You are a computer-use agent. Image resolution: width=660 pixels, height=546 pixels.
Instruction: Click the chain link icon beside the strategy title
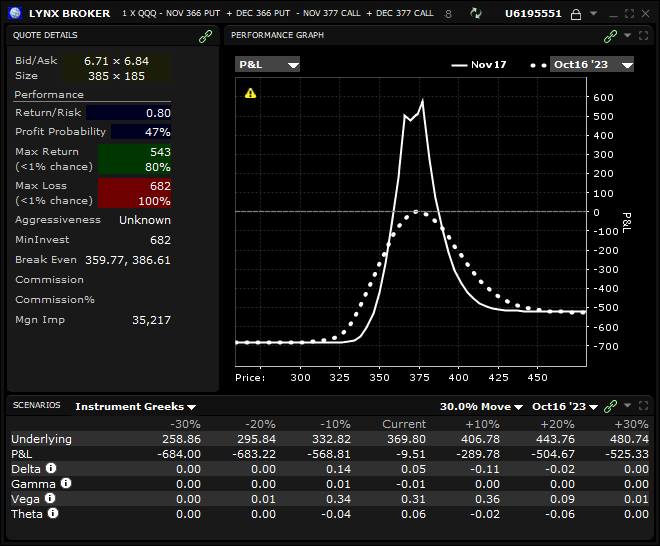(x=448, y=14)
